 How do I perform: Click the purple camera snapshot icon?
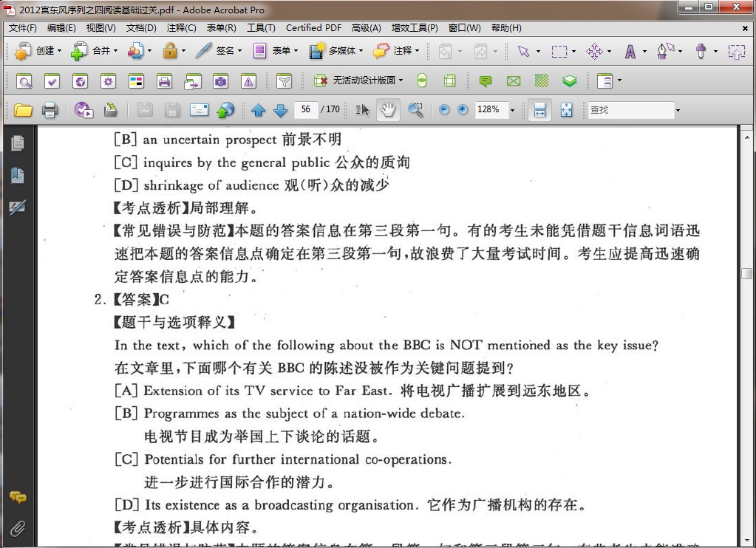[x=220, y=81]
